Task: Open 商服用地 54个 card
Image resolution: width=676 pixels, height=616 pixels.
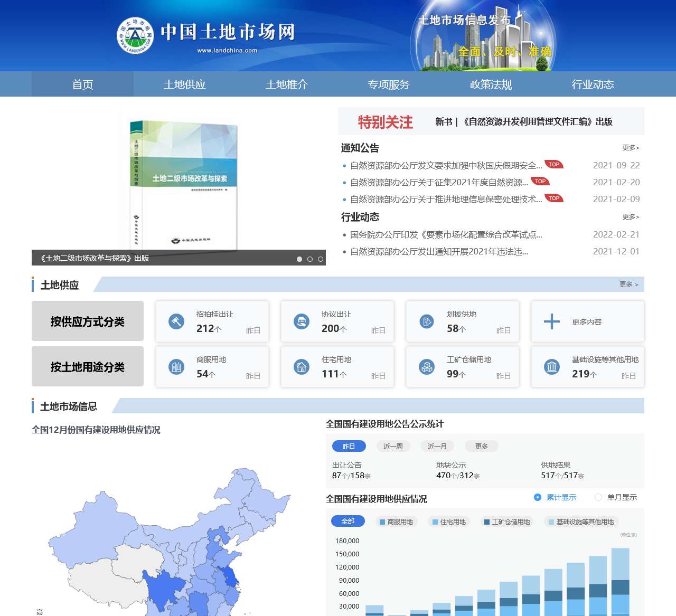Action: pyautogui.click(x=212, y=367)
